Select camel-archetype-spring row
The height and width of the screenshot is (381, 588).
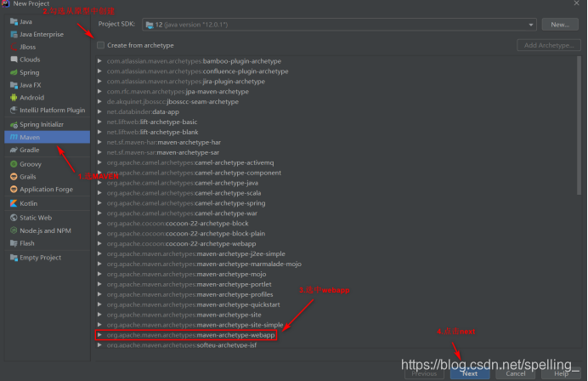(336, 203)
